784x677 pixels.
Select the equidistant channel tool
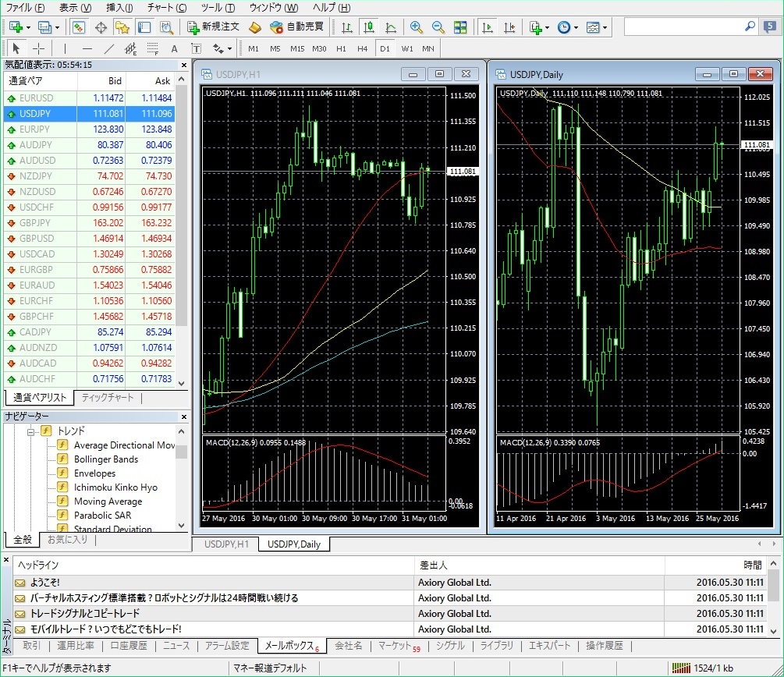click(x=130, y=48)
